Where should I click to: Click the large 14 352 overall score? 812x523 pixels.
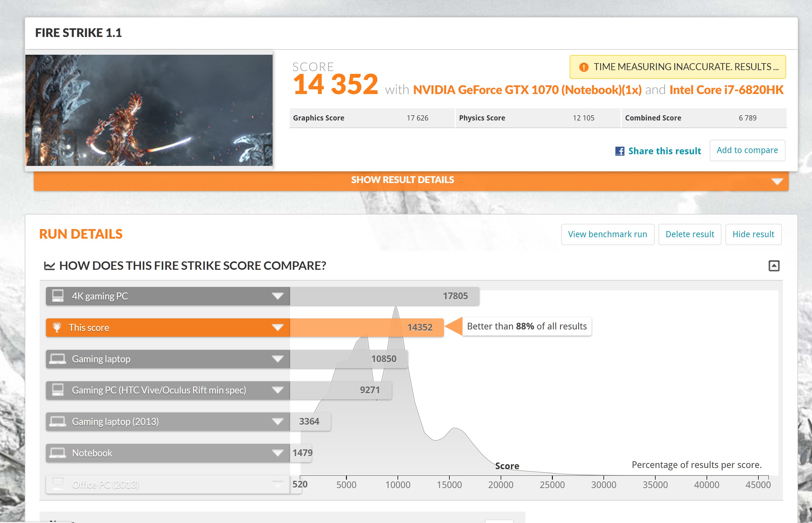pos(335,85)
